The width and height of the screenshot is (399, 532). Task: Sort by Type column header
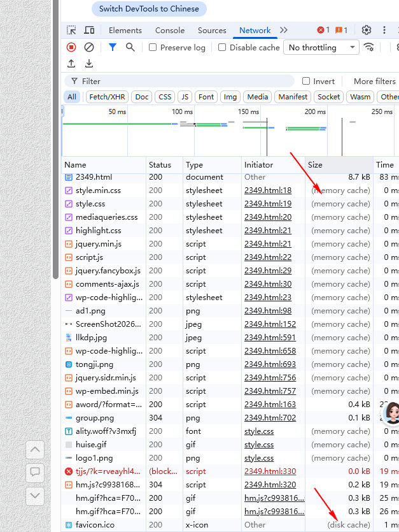click(212, 165)
